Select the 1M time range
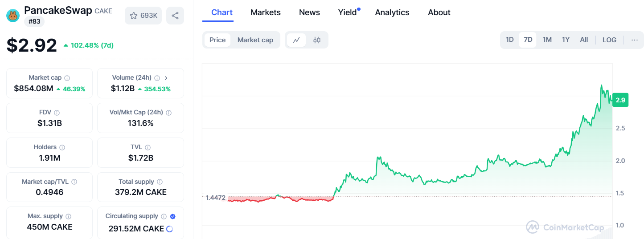This screenshot has width=644, height=239. tap(547, 40)
